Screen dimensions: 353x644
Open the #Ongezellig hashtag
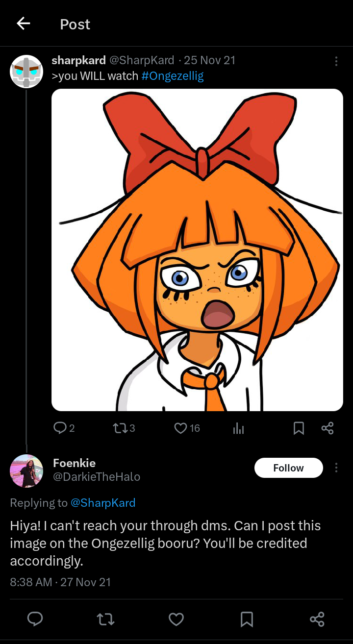point(172,76)
